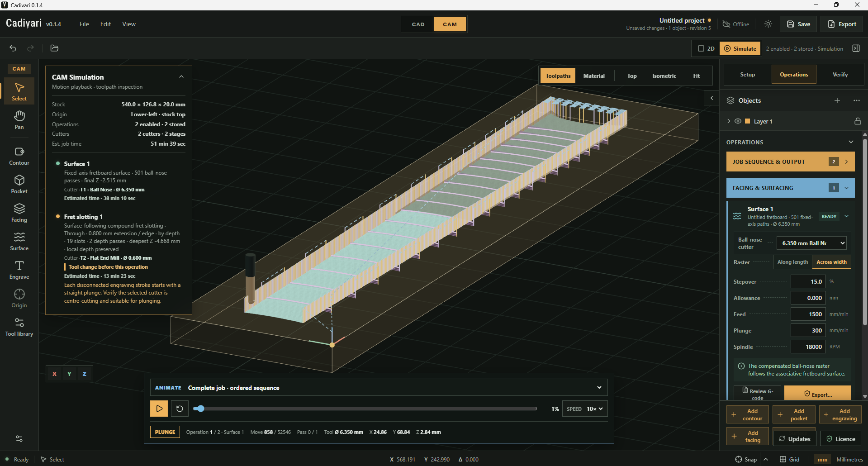Viewport: 868px width, 466px height.
Task: Click the top bar Export button
Action: tap(842, 24)
